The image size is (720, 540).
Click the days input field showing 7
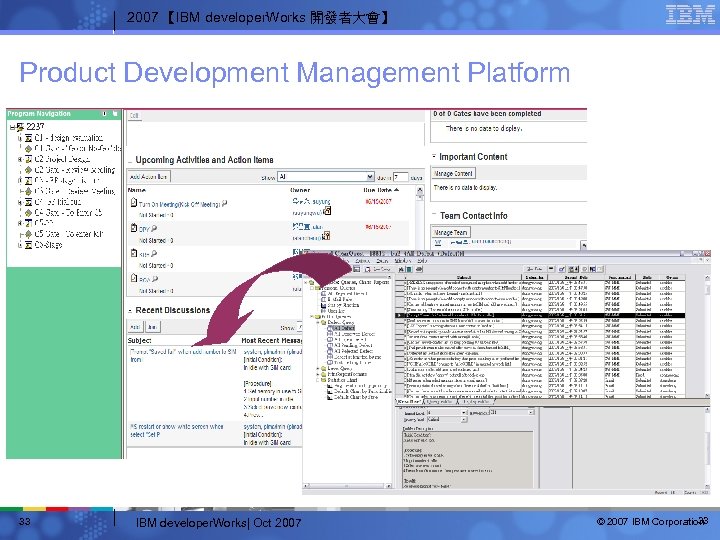(x=400, y=177)
